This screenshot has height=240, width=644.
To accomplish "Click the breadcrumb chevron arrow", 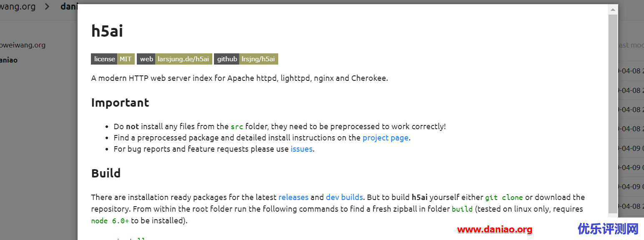I will (47, 7).
